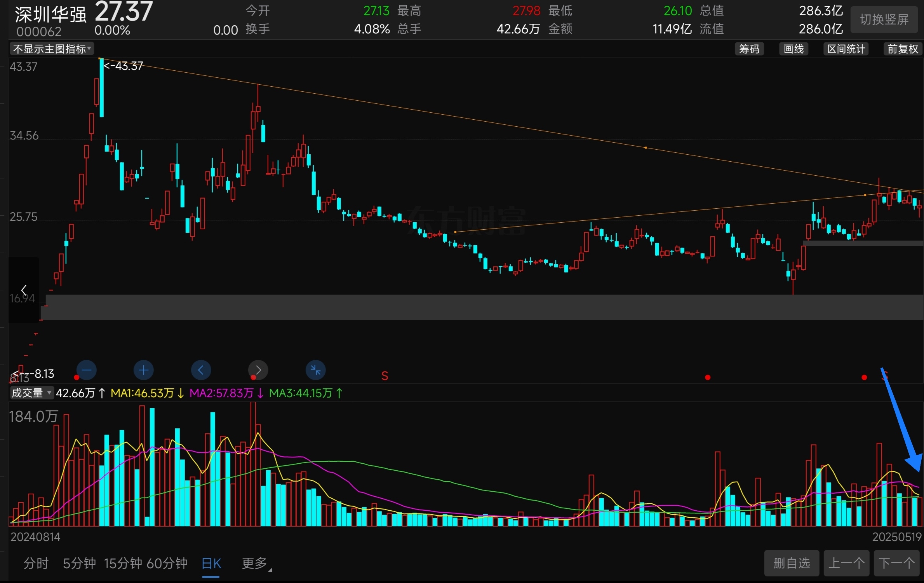Click the 金额 11.49亿 value
The width and height of the screenshot is (924, 583).
click(x=672, y=29)
